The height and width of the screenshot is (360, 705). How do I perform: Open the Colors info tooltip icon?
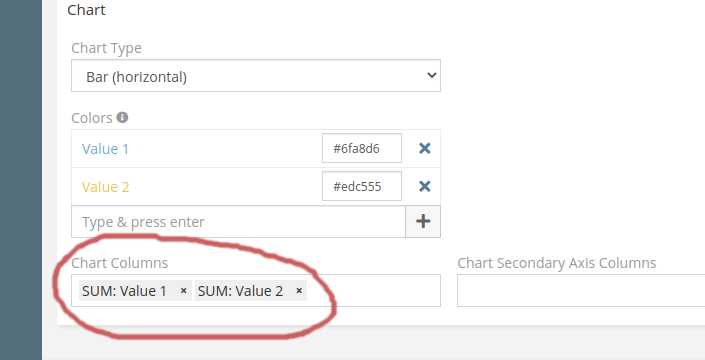(122, 117)
